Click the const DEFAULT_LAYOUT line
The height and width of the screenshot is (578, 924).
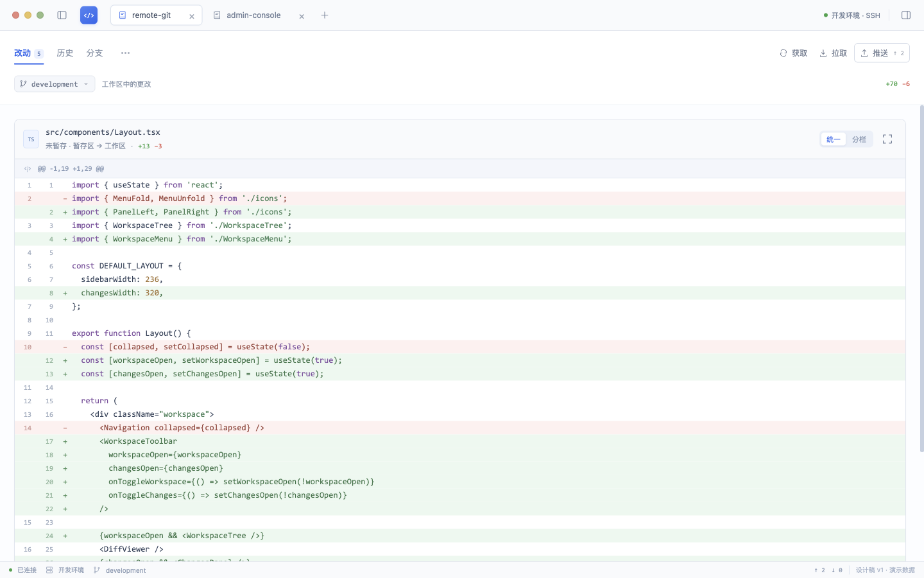[x=460, y=266]
